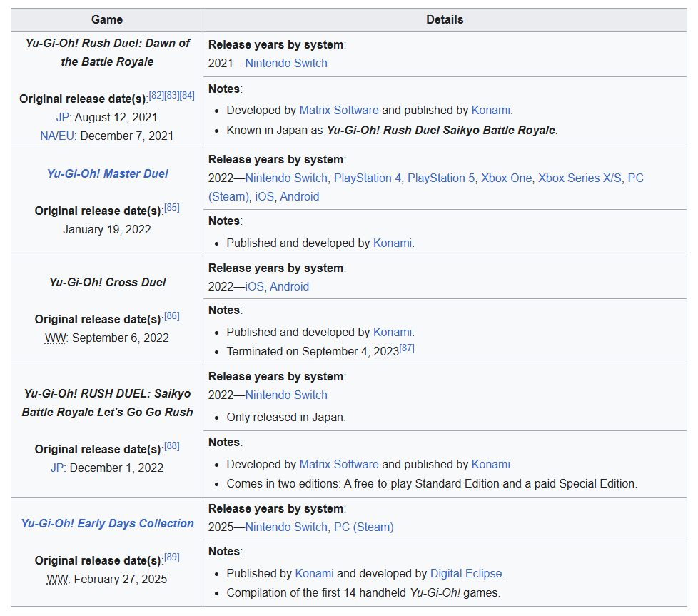Click WW abbreviation before September 6, 2022
This screenshot has width=698, height=616.
[55, 338]
